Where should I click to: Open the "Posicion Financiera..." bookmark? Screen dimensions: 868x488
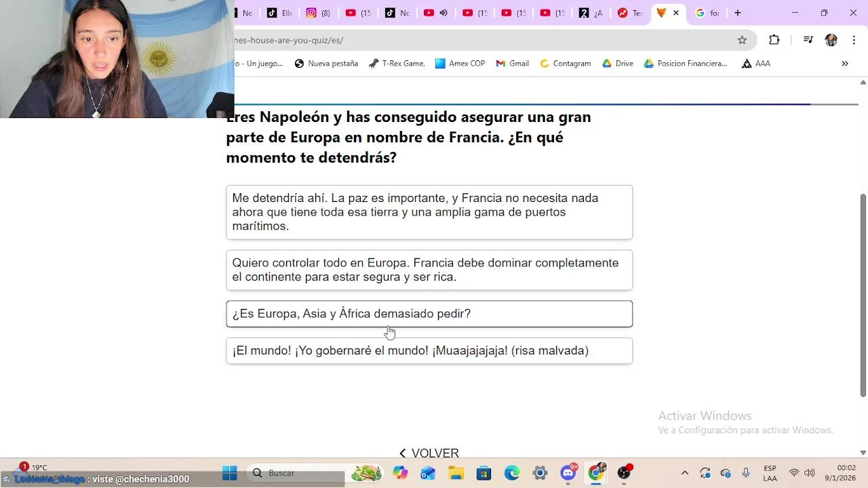pyautogui.click(x=685, y=64)
